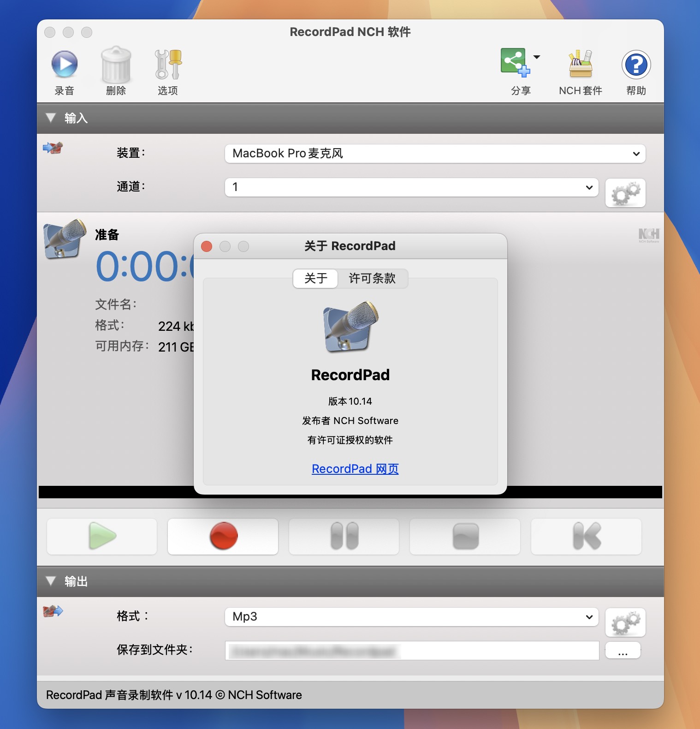Click the ... browse folder button

coord(623,651)
